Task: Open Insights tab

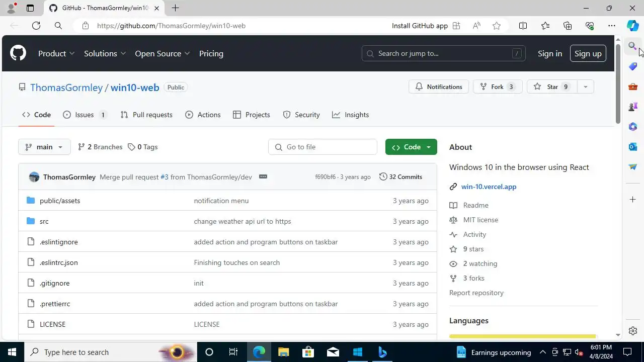Action: (x=351, y=115)
